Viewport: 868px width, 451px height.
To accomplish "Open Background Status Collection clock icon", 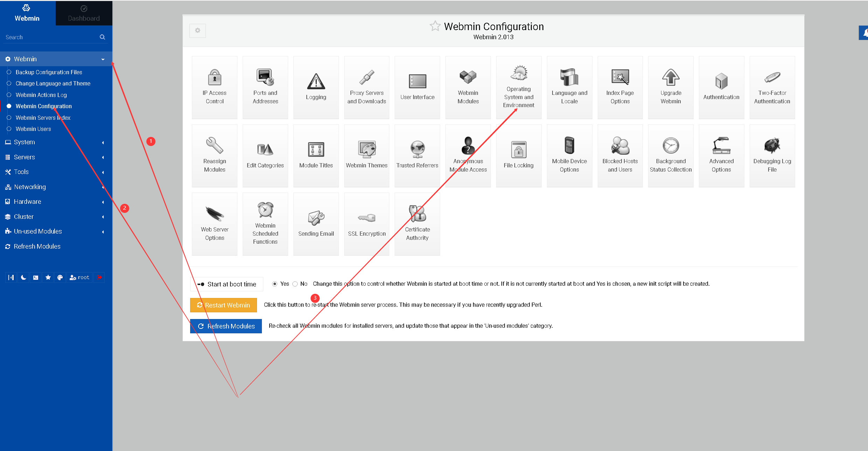I will pos(671,146).
